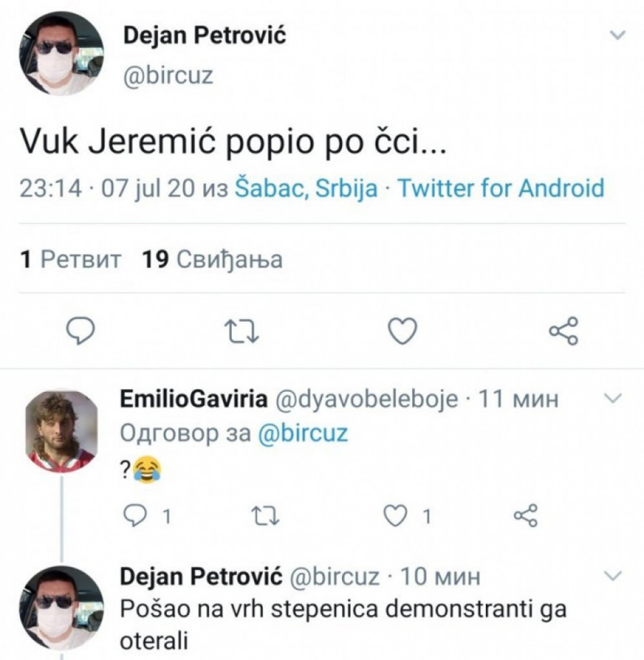Open @bircuz mention in Одговор за line
The image size is (644, 660).
click(x=302, y=433)
